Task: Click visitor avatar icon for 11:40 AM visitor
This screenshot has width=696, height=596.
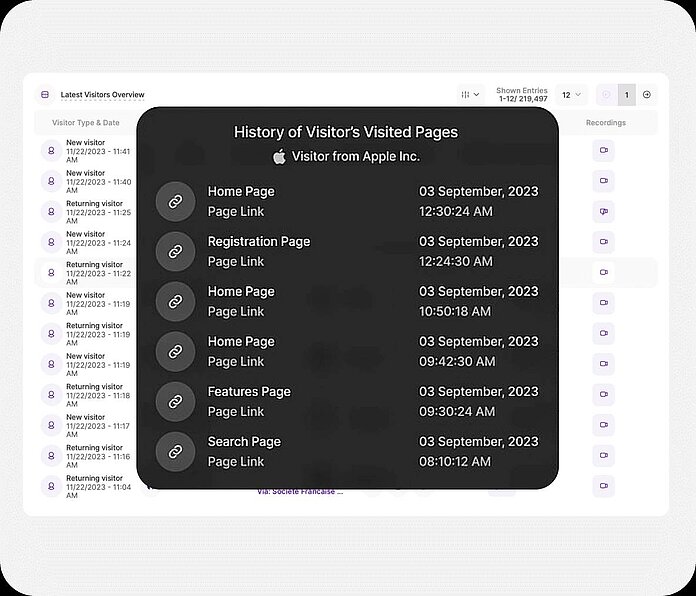Action: pyautogui.click(x=48, y=181)
